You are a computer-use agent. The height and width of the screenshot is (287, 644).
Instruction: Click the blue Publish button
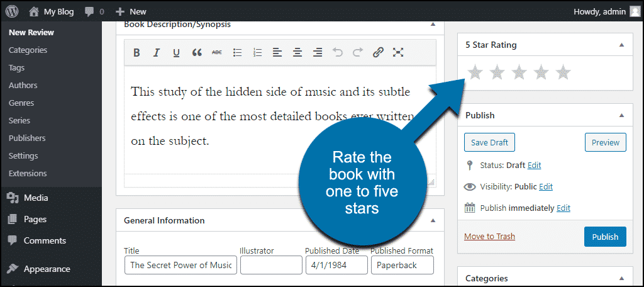(x=605, y=237)
